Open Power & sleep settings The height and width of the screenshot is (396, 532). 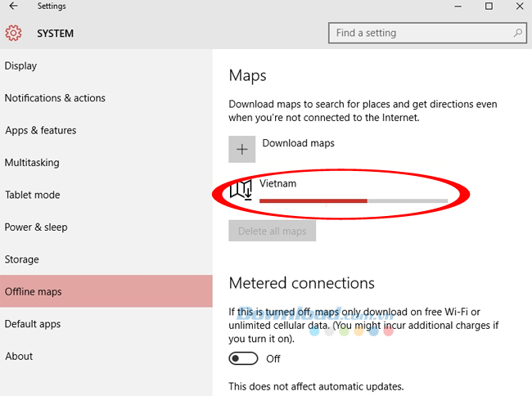(36, 227)
